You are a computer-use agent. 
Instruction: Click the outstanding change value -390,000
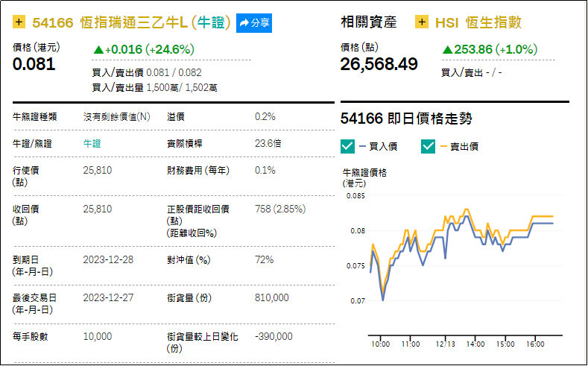click(274, 336)
